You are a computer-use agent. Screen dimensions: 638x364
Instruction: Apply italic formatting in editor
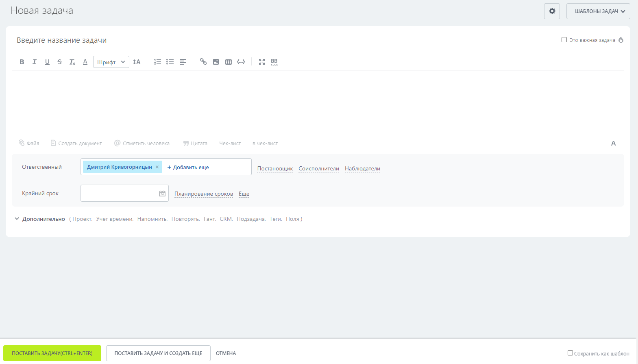(35, 62)
